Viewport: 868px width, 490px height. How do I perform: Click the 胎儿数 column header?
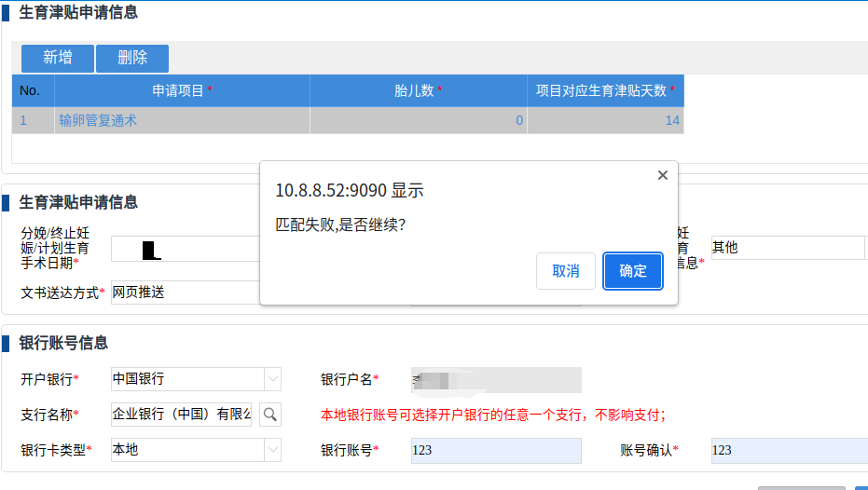coord(418,90)
